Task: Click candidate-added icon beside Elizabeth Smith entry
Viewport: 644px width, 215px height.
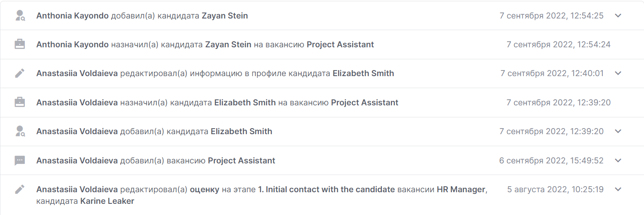Action: coord(20,131)
